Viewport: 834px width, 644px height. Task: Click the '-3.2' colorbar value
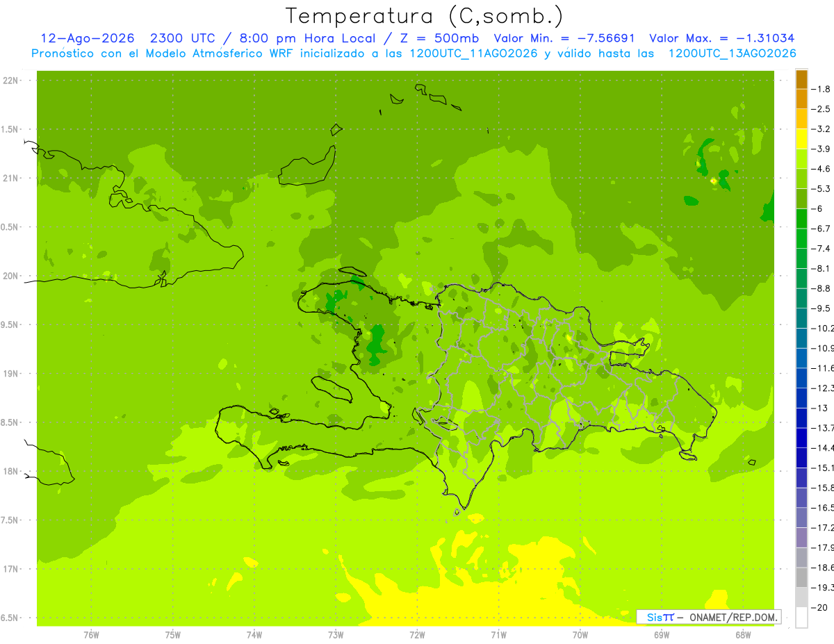[822, 129]
